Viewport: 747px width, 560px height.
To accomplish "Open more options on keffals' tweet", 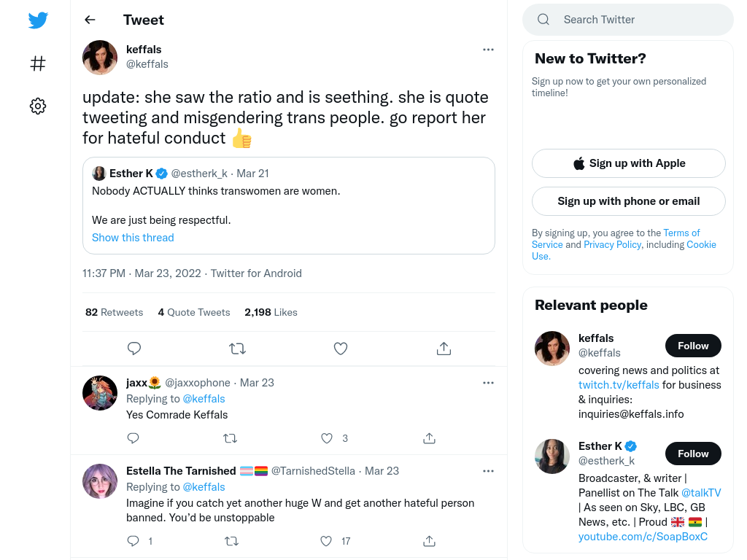I will pos(488,50).
